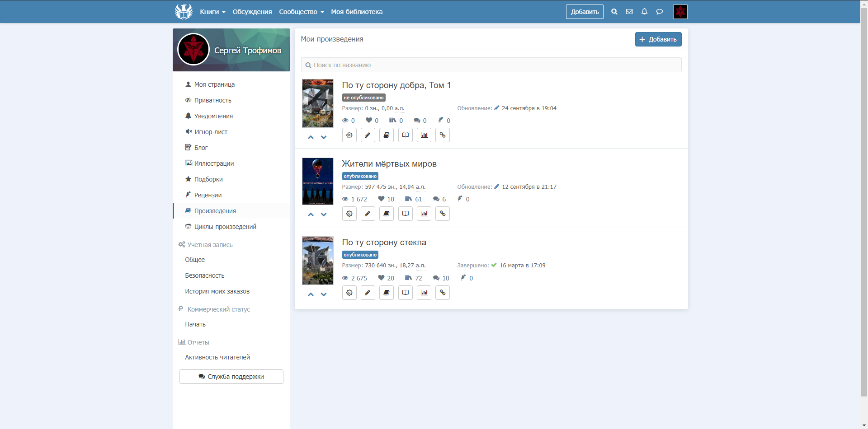
Task: Click the blue «+ Добавить» button
Action: [658, 39]
